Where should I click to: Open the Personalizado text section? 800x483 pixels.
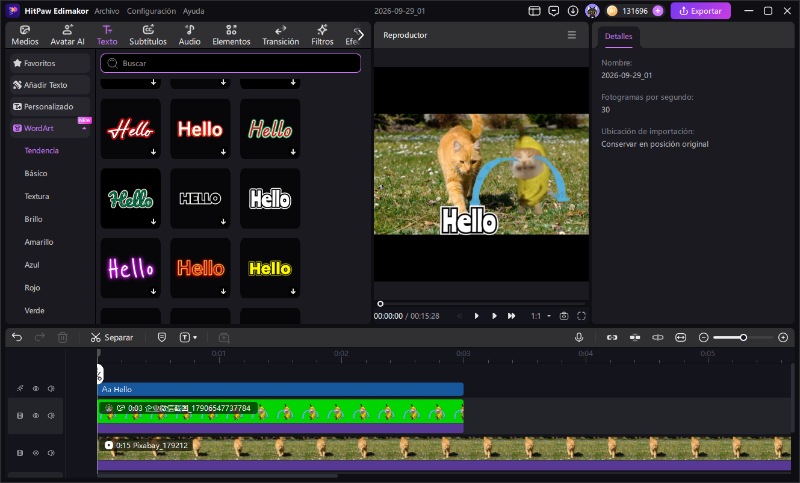pyautogui.click(x=50, y=107)
